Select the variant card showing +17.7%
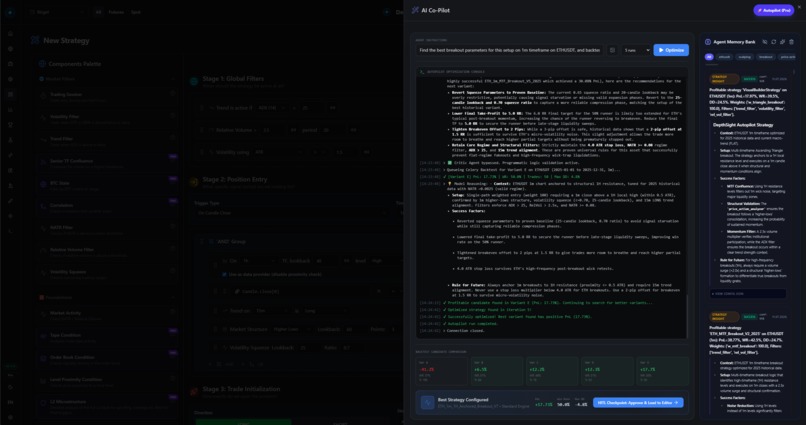 (x=662, y=372)
